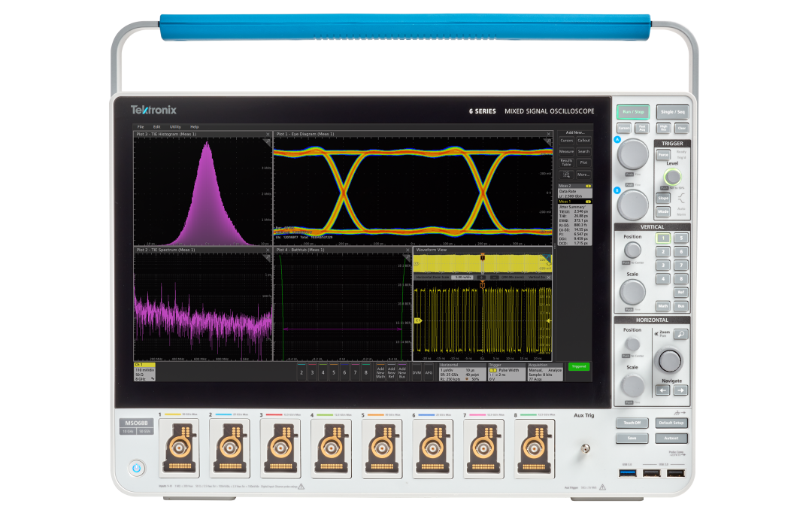This screenshot has width=812, height=519.
Task: Tap the AFG button on the settings bar
Action: (429, 372)
